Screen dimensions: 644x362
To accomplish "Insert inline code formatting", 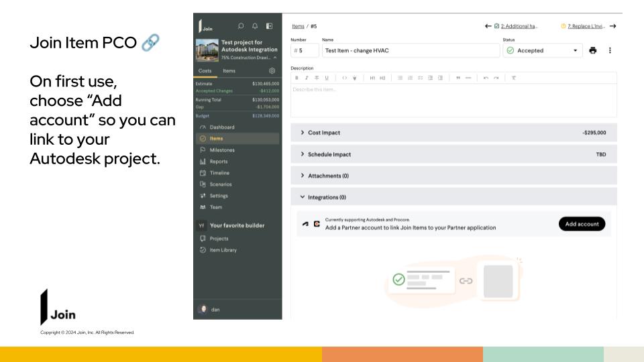I will pyautogui.click(x=345, y=78).
